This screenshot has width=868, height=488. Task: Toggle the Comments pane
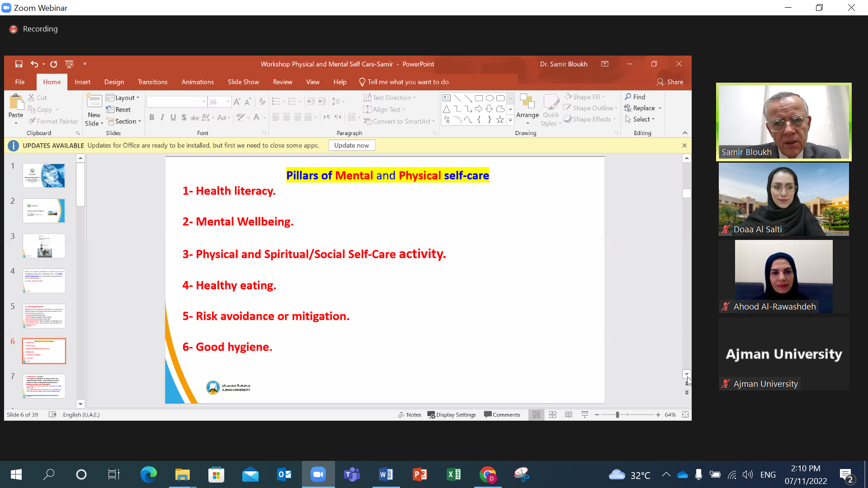[x=502, y=415]
